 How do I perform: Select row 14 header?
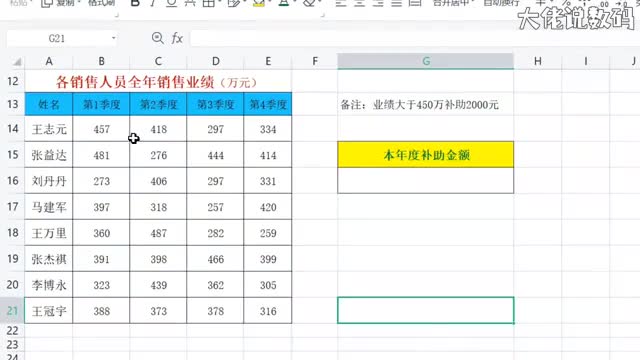click(x=12, y=129)
